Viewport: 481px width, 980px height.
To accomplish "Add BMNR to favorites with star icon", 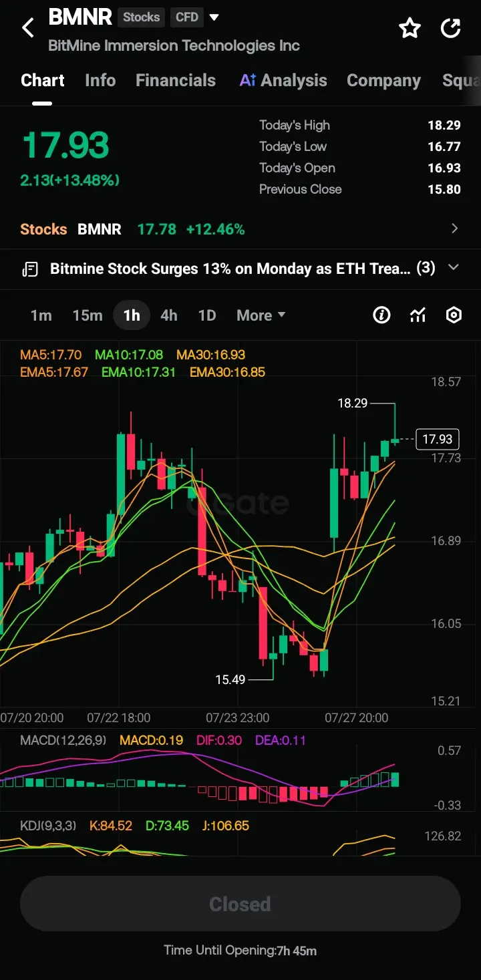I will [x=410, y=28].
